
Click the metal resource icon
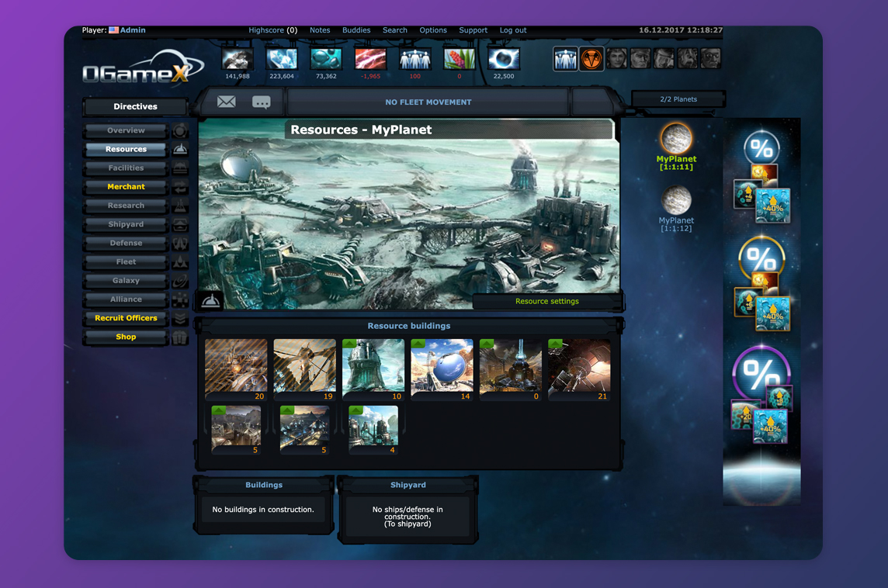pyautogui.click(x=238, y=59)
